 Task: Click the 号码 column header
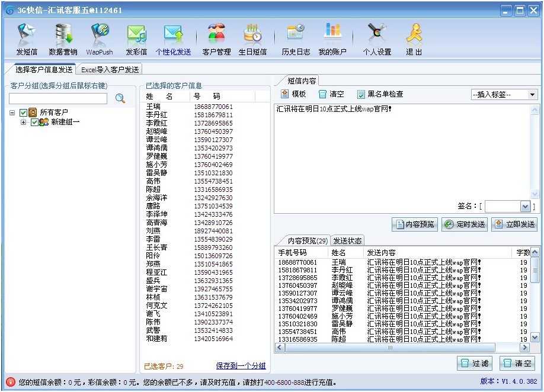(222, 97)
